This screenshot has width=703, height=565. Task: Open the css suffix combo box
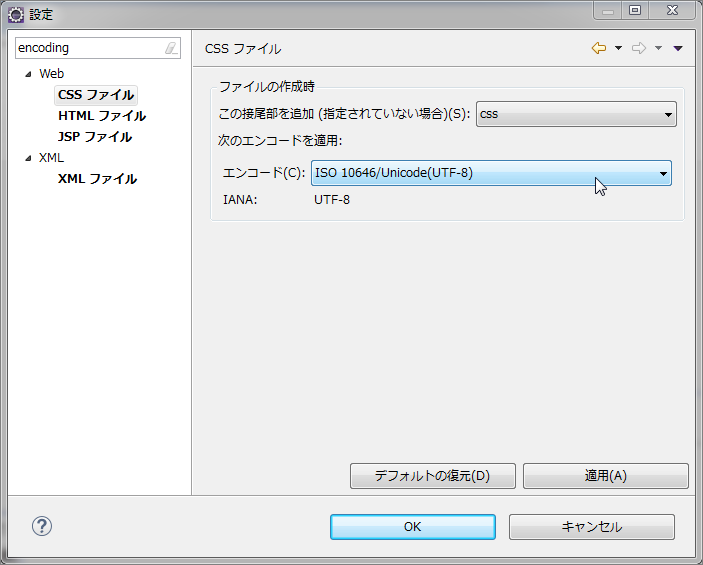coord(576,114)
